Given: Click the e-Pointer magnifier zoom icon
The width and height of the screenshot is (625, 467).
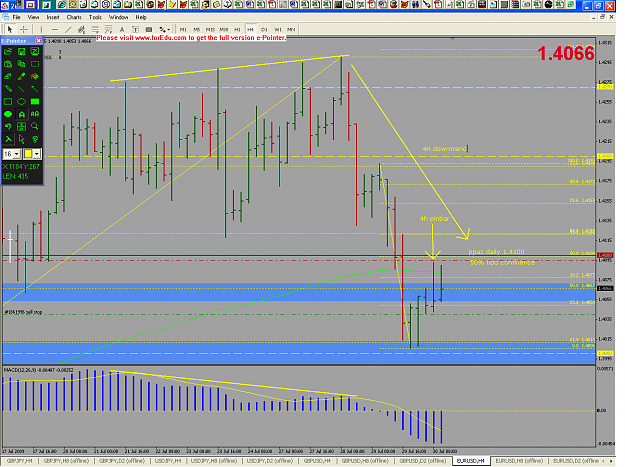Looking at the screenshot, I should [35, 126].
